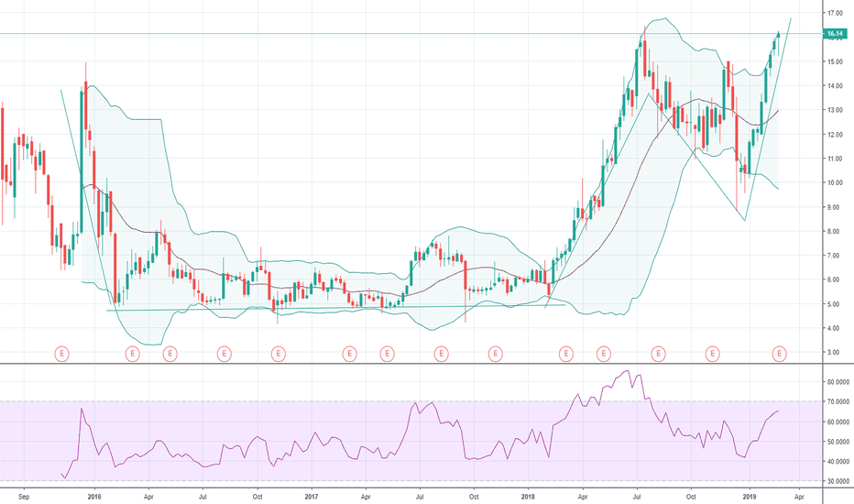Click the 50.0000 RSI scale label
This screenshot has height=504, width=854.
coord(838,442)
